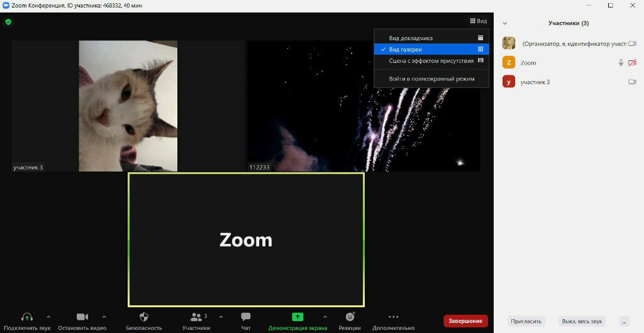The width and height of the screenshot is (644, 333).
Task: Toggle the microphone icon for participant Zoom
Action: [621, 63]
